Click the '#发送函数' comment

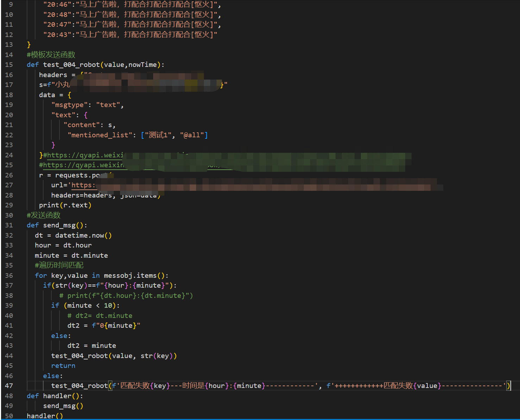tap(44, 215)
